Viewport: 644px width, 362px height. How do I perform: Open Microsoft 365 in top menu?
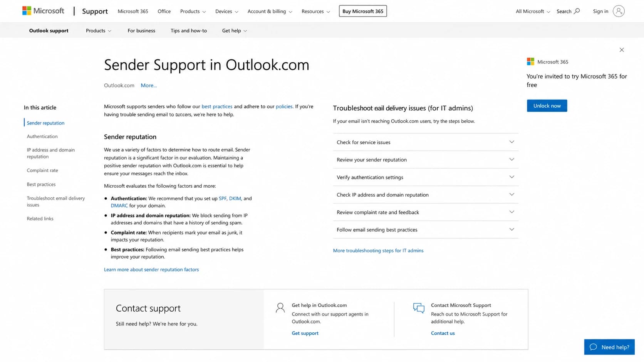[x=133, y=11]
